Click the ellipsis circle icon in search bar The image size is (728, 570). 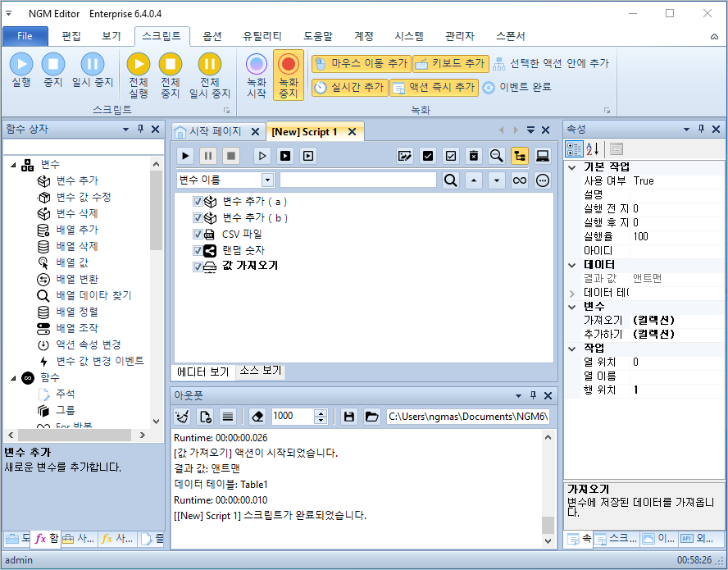click(x=542, y=180)
